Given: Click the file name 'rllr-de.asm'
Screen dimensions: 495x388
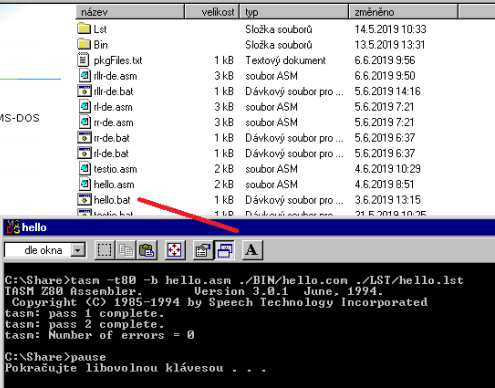Looking at the screenshot, I should click(115, 76).
